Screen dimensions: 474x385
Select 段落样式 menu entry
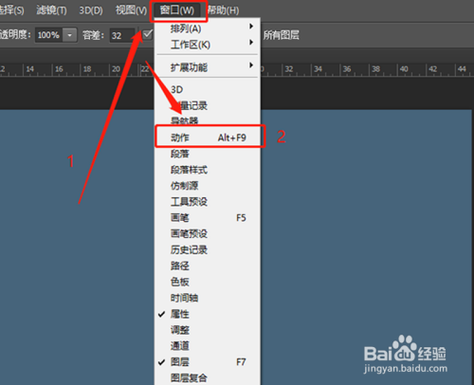point(207,170)
